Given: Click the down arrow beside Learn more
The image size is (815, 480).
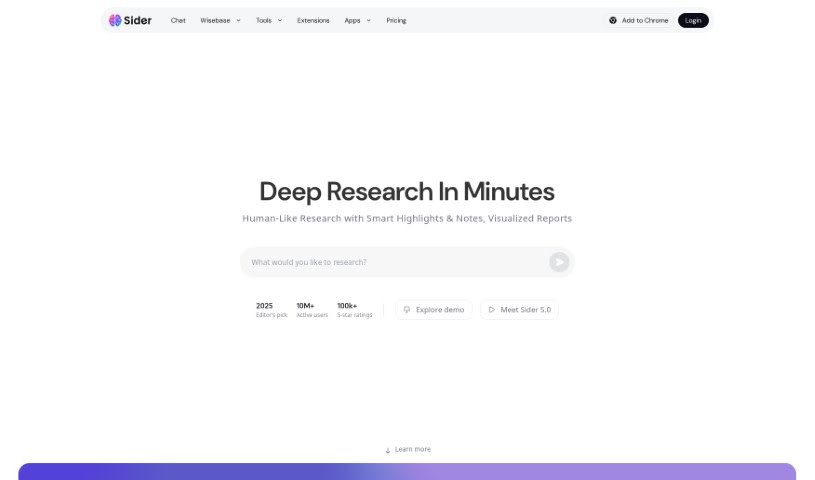Looking at the screenshot, I should pos(388,450).
